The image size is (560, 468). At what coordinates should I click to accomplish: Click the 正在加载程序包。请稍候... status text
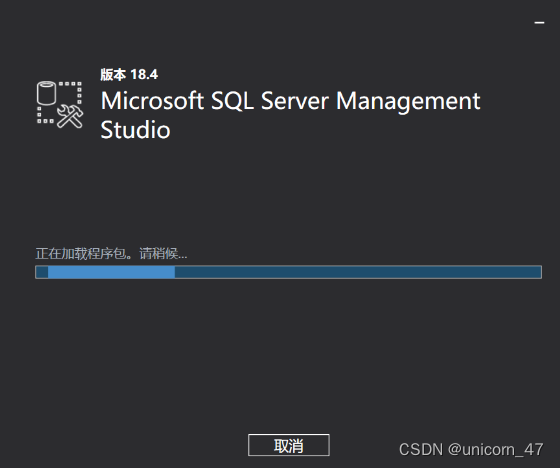(111, 254)
